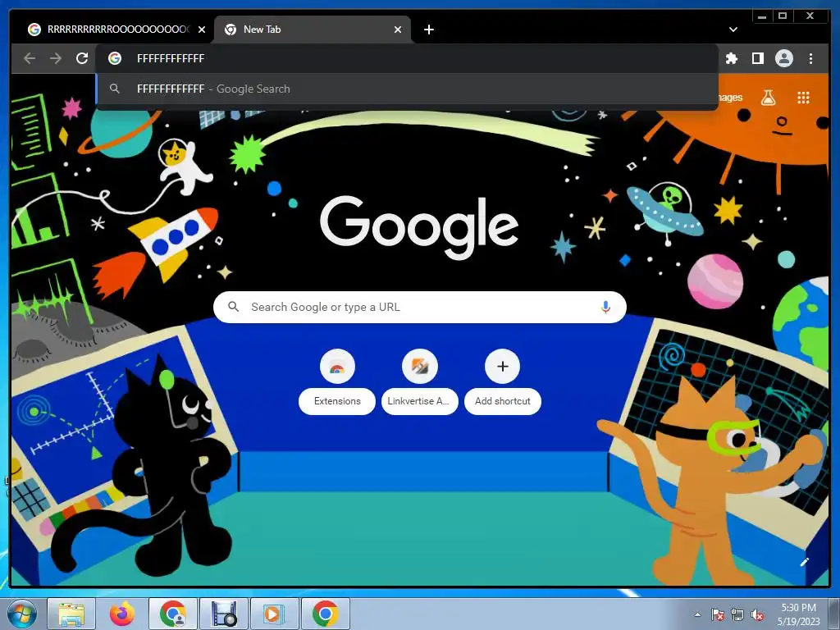Click the Add shortcut label
Screen dimensions: 840x630
(503, 401)
